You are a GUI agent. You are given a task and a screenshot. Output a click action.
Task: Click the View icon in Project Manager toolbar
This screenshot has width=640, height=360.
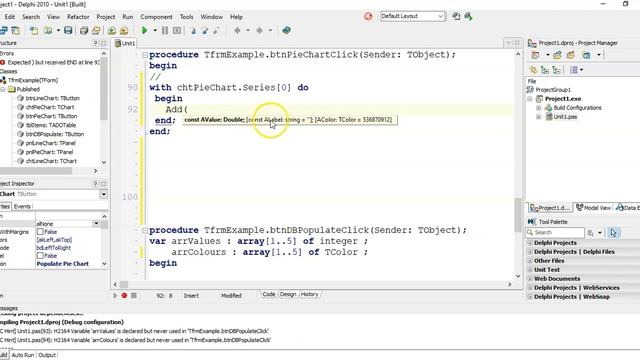click(587, 55)
